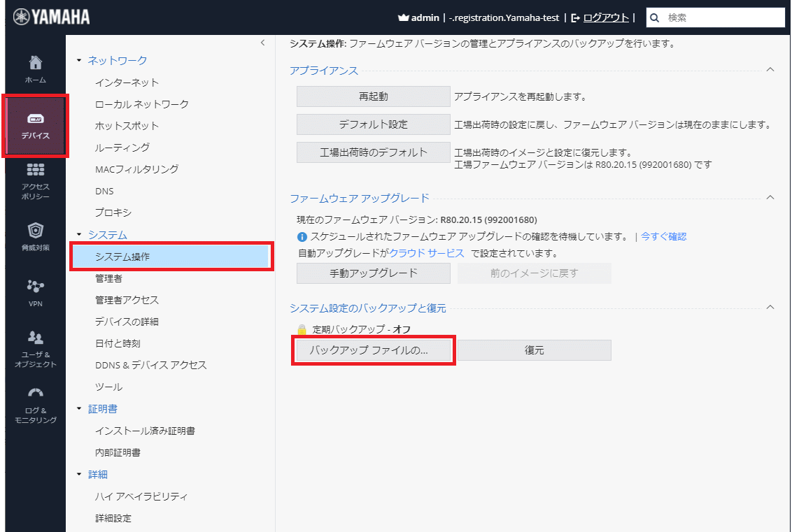Viewport: 792px width, 532px height.
Task: Click the 手動アップグレード button
Action: pos(373,273)
